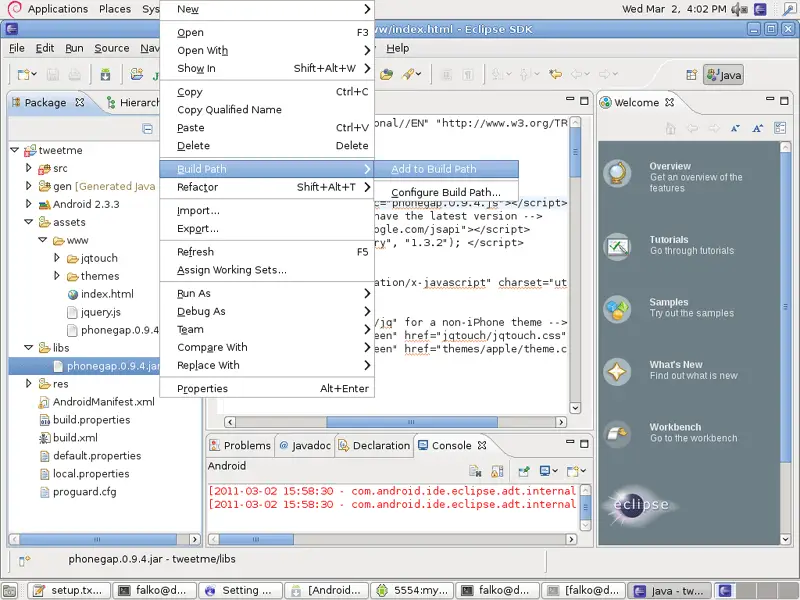This screenshot has height=600, width=800.
Task: Toggle the Scroll Lock console icon
Action: point(497,471)
